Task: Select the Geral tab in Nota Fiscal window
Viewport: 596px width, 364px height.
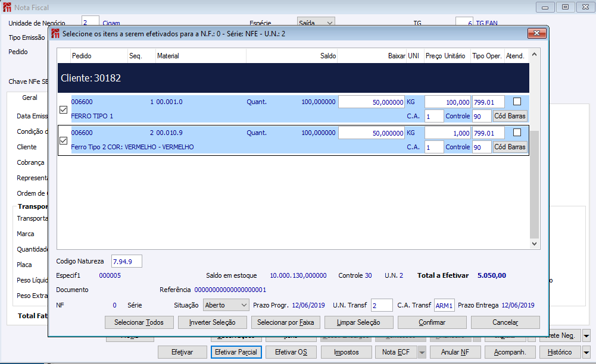Action: [x=30, y=98]
